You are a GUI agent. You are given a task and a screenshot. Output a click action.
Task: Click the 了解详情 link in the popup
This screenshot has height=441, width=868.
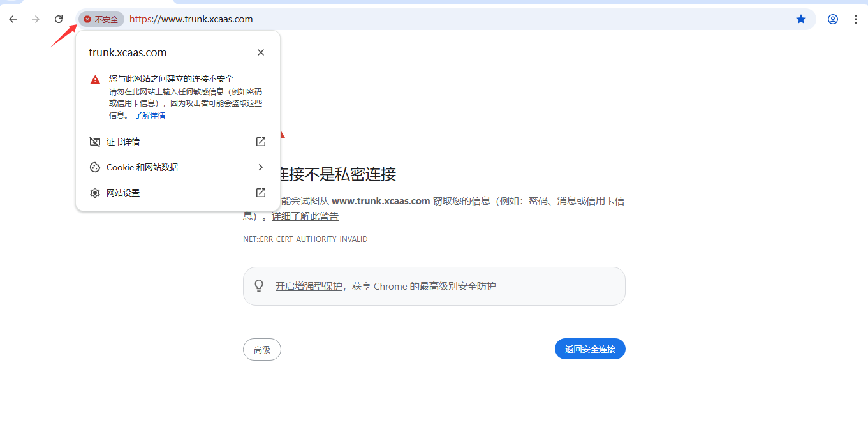[x=150, y=116]
